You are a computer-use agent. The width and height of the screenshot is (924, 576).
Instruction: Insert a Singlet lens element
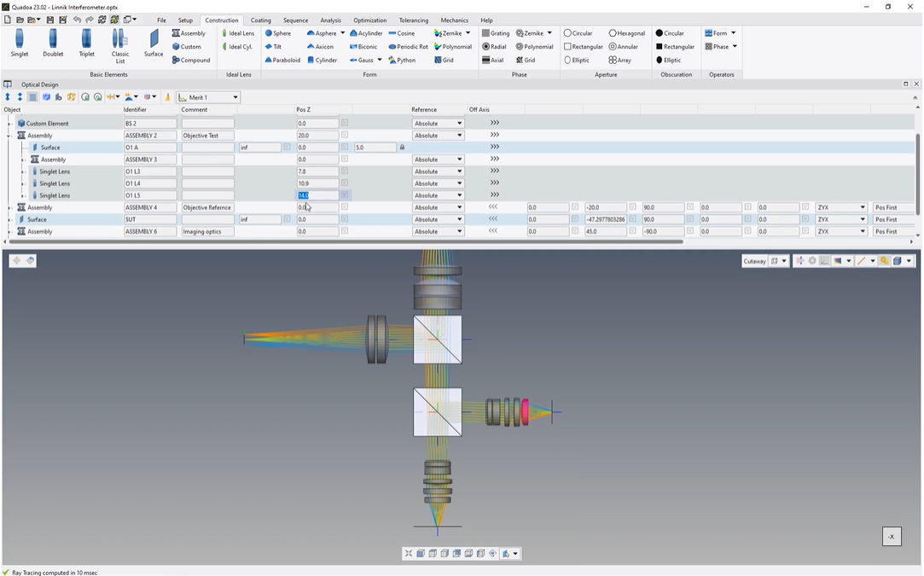click(x=20, y=43)
